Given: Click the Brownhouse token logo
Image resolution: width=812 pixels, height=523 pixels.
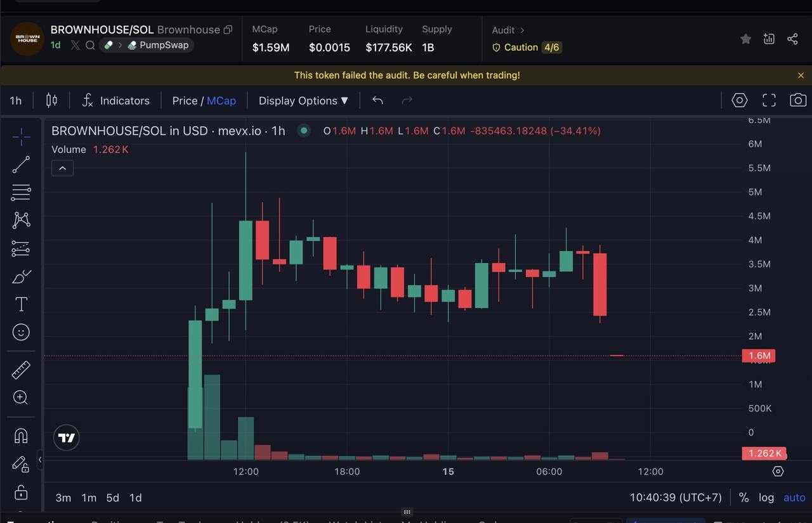Looking at the screenshot, I should 27,38.
